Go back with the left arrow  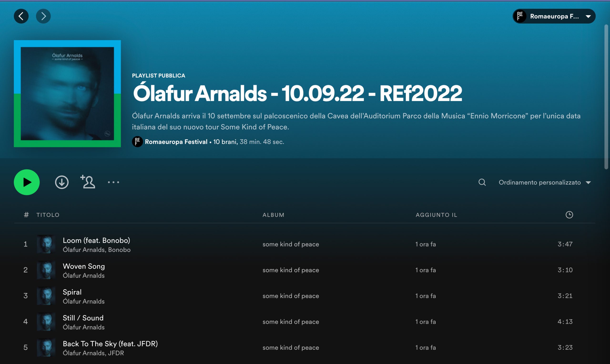point(21,16)
